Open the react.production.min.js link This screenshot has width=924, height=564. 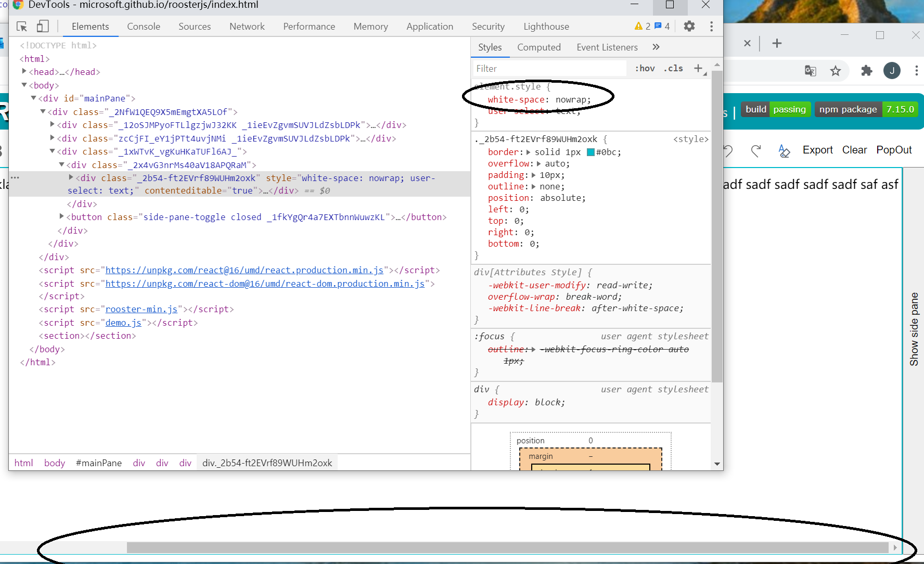click(x=245, y=270)
